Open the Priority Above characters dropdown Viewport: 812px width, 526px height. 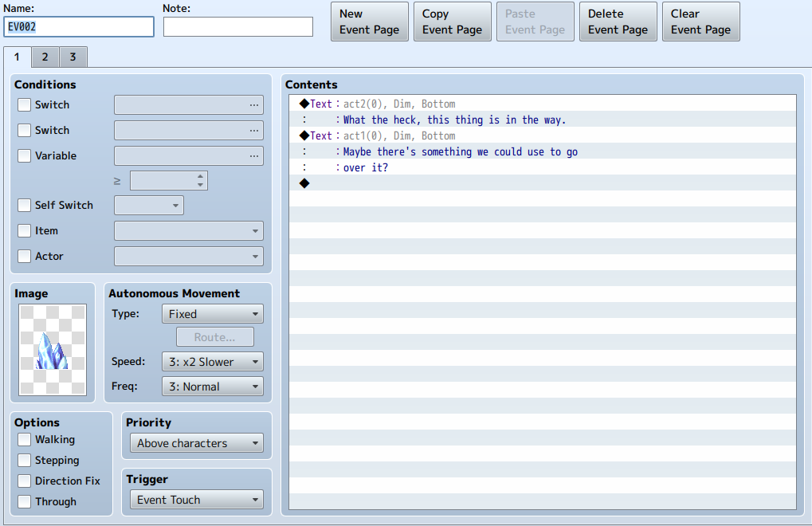pyautogui.click(x=197, y=443)
